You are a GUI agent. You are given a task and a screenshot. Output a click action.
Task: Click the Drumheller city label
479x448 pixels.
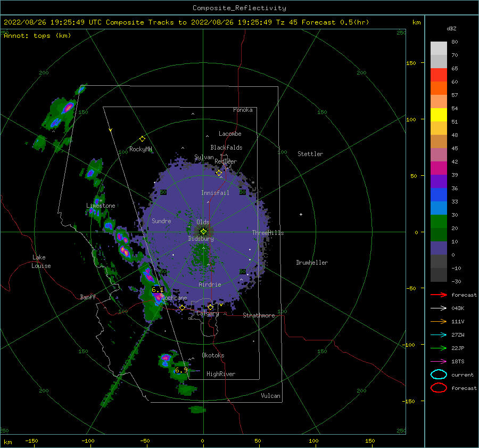pyautogui.click(x=312, y=263)
